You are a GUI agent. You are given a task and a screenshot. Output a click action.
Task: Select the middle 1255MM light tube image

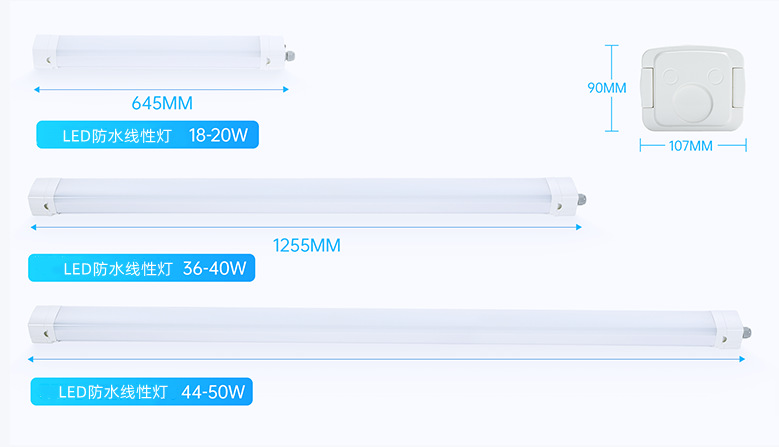300,195
